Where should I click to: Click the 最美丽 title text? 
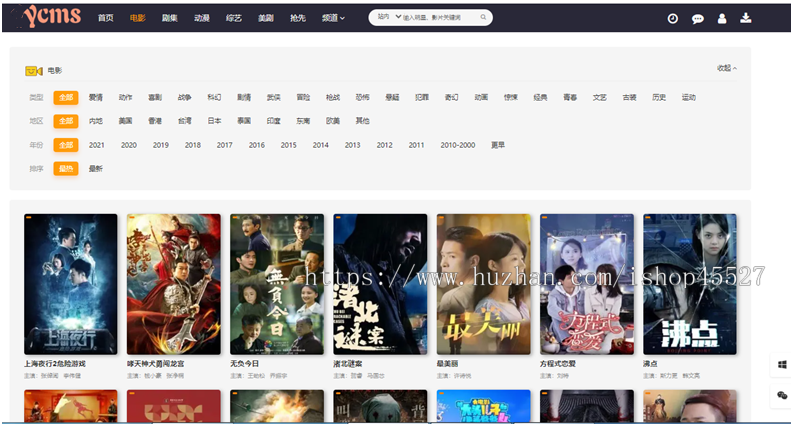pyautogui.click(x=448, y=364)
